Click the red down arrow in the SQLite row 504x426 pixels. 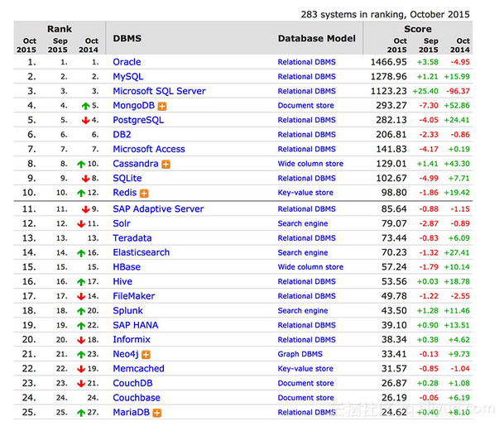85,179
